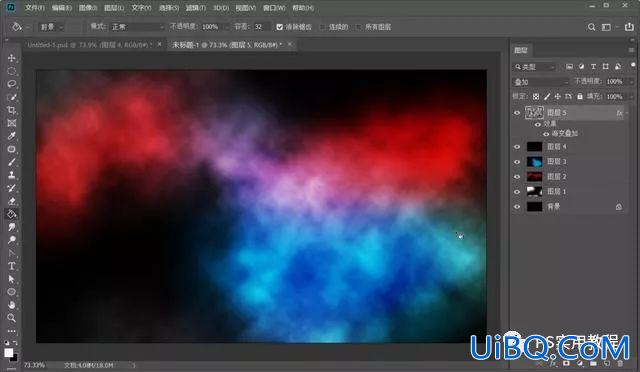Open the 滤镜(T) menu
This screenshot has height=372, width=640.
pyautogui.click(x=196, y=8)
